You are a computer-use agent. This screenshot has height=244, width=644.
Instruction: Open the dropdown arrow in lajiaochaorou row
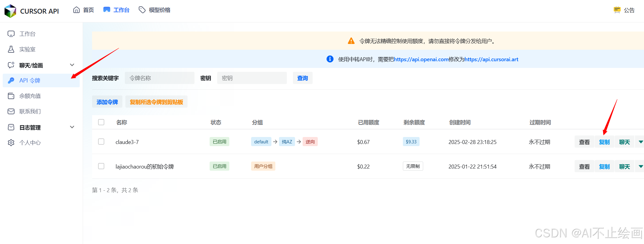(641, 166)
